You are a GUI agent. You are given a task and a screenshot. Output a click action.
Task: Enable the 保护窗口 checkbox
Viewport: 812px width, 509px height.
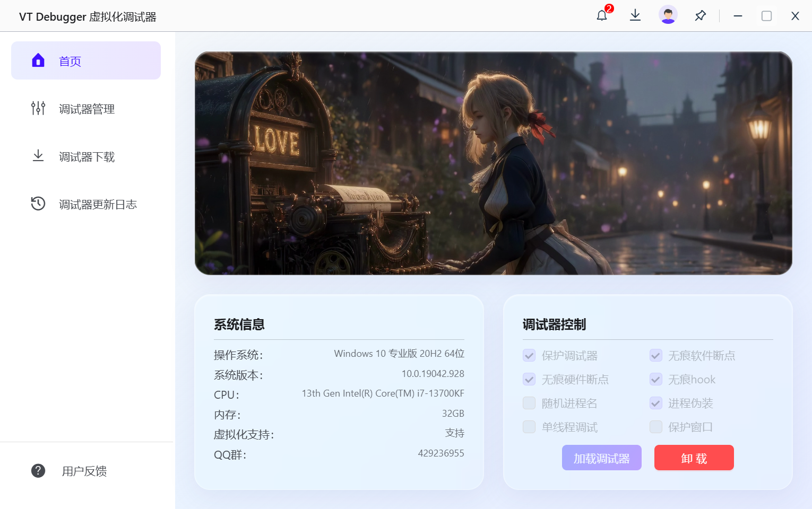point(656,427)
